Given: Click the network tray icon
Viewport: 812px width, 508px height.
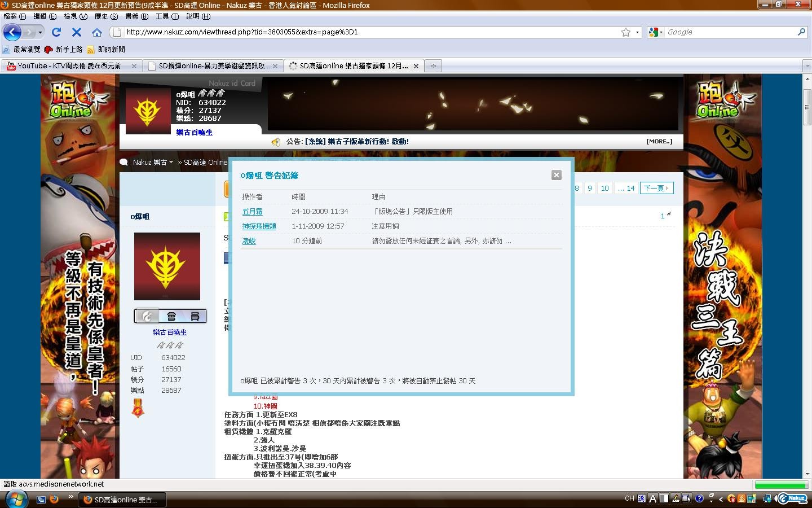Looking at the screenshot, I should tap(767, 498).
